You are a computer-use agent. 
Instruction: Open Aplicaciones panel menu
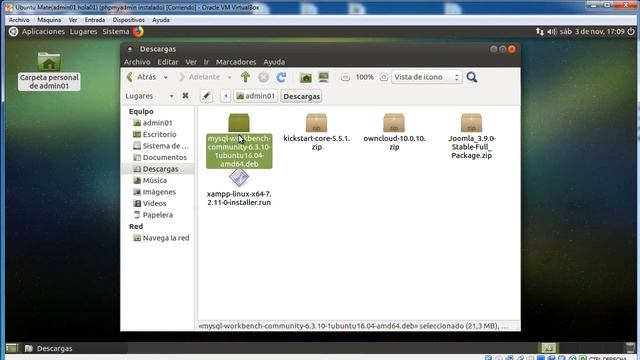coord(43,31)
